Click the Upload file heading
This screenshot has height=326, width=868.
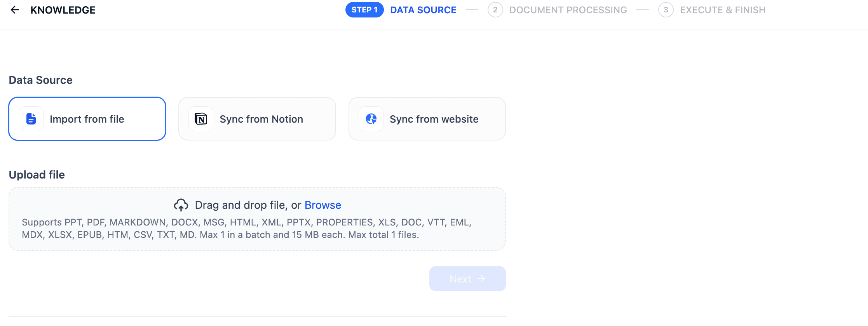coord(37,175)
